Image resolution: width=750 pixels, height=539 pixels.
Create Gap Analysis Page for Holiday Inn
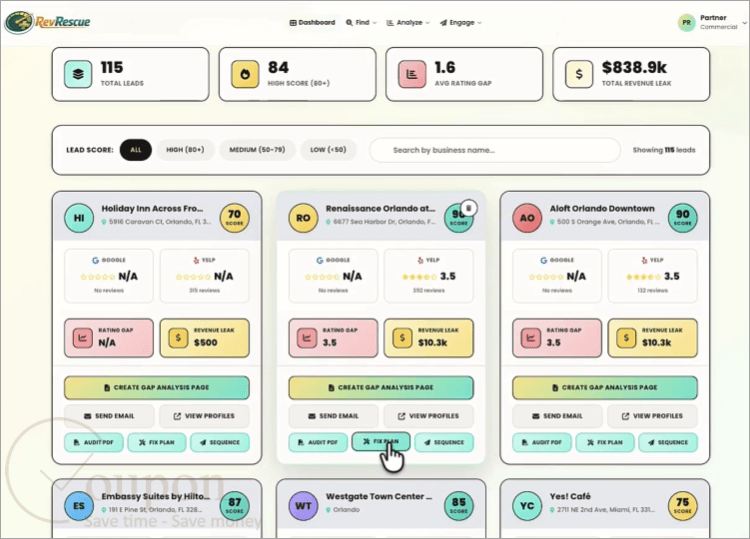tap(157, 387)
